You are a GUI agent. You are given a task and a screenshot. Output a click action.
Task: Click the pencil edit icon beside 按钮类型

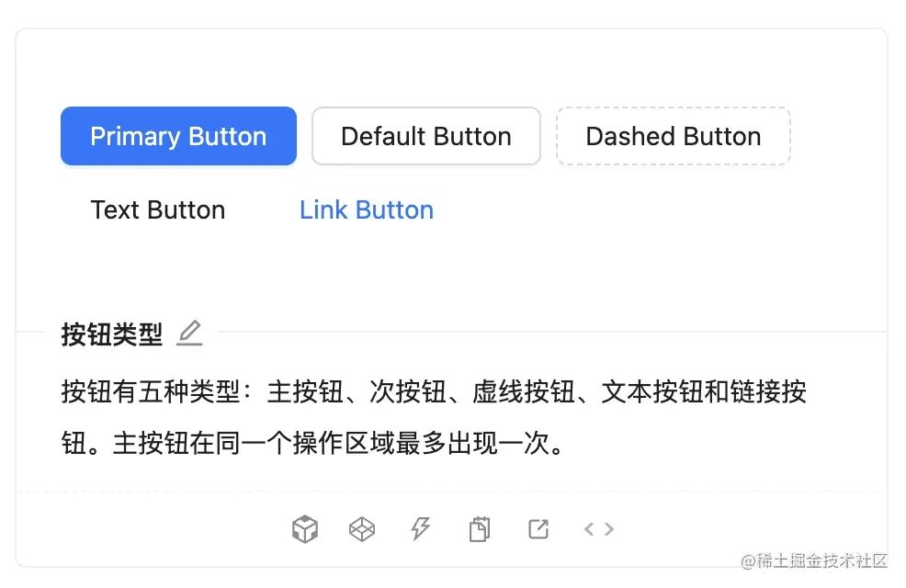pos(189,333)
